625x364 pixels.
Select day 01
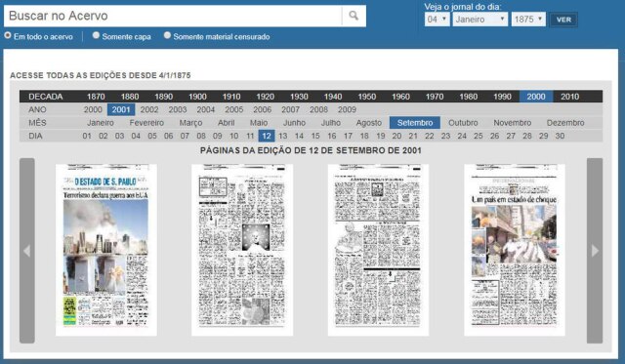(87, 136)
